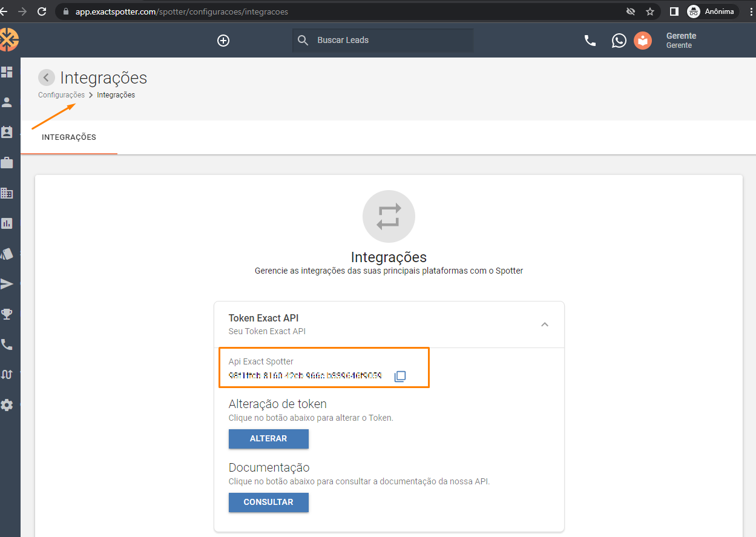
Task: Open the person icon in sidebar
Action: tap(7, 102)
